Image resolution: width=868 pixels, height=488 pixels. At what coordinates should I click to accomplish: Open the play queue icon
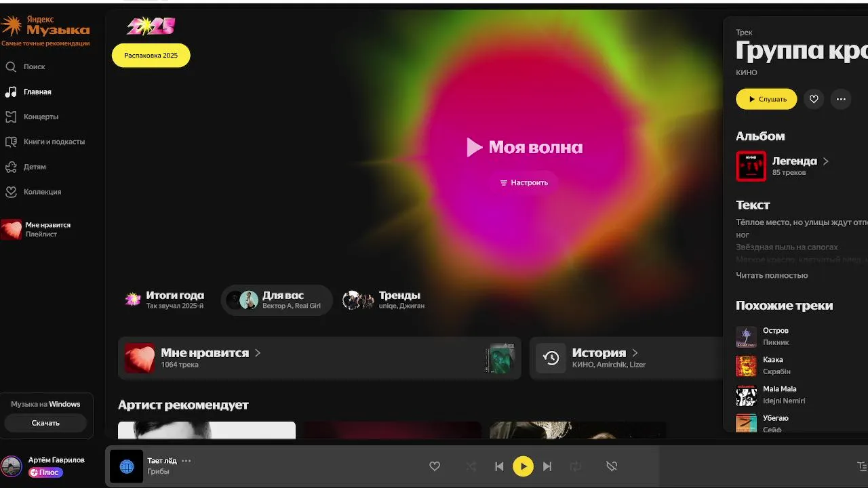pyautogui.click(x=862, y=466)
